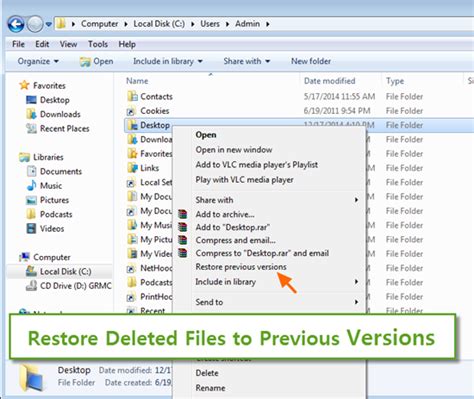Click the WinRAR icon beside Add to archive
The height and width of the screenshot is (399, 474).
click(182, 214)
